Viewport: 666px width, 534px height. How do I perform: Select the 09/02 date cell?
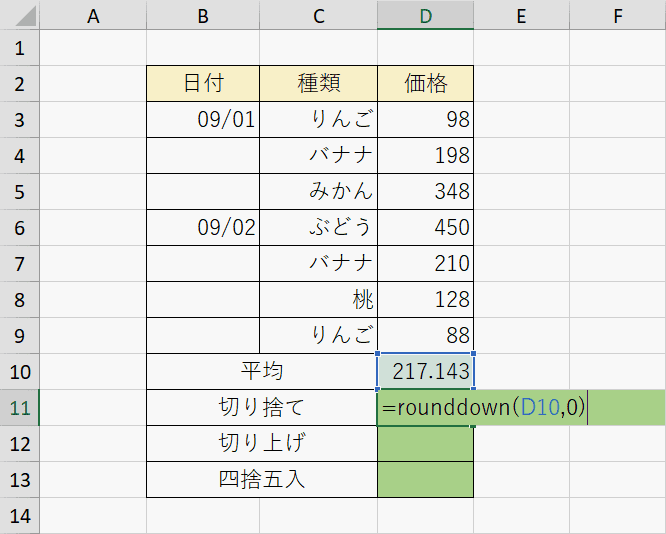[x=203, y=228]
